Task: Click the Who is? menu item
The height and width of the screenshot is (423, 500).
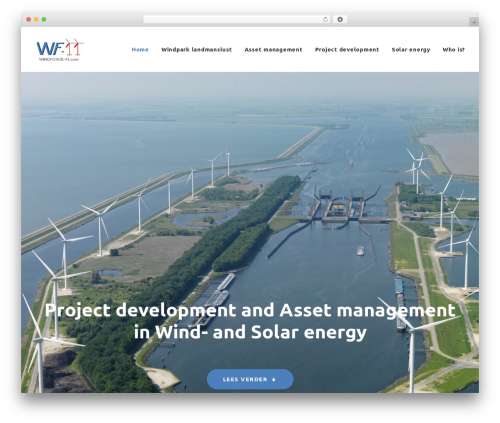Action: point(453,50)
